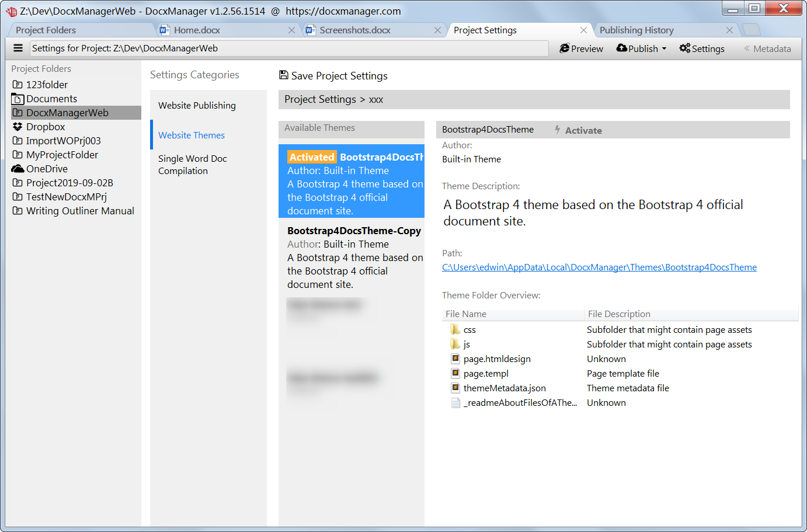Viewport: 807px width, 532px height.
Task: Select the activated Bootstrap4DocsTheme card
Action: click(x=352, y=182)
